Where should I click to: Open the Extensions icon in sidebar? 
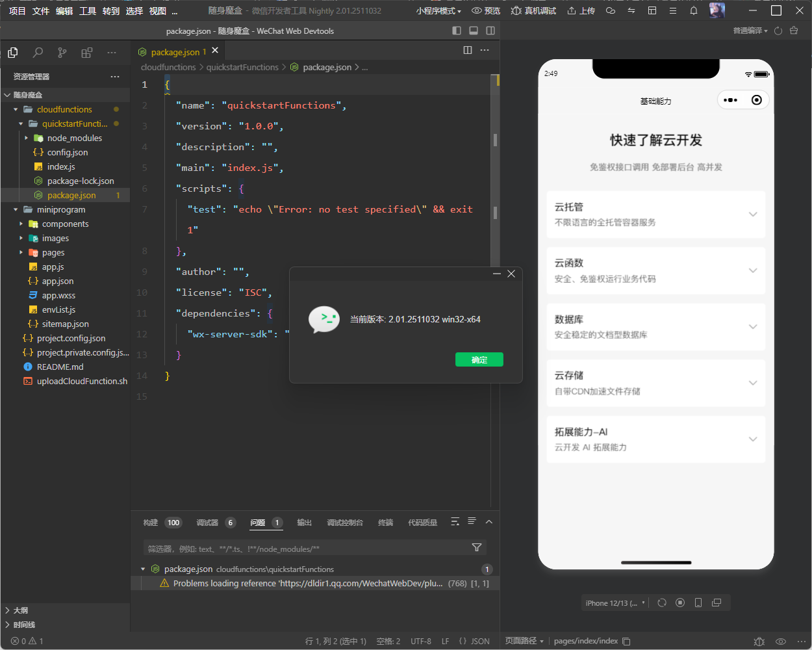[x=86, y=53]
